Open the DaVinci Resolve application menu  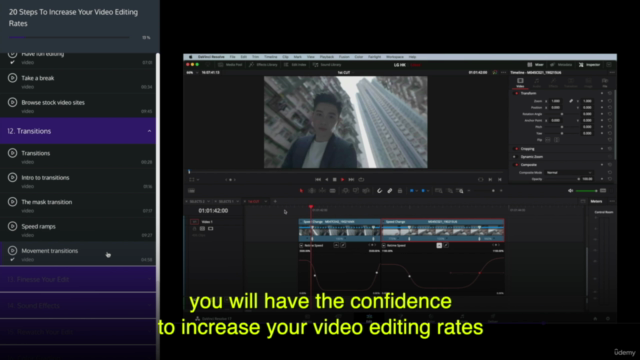pyautogui.click(x=211, y=57)
